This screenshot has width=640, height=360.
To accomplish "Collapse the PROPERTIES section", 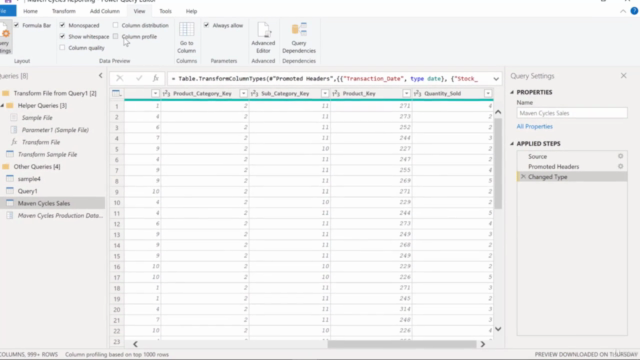I will click(x=512, y=92).
